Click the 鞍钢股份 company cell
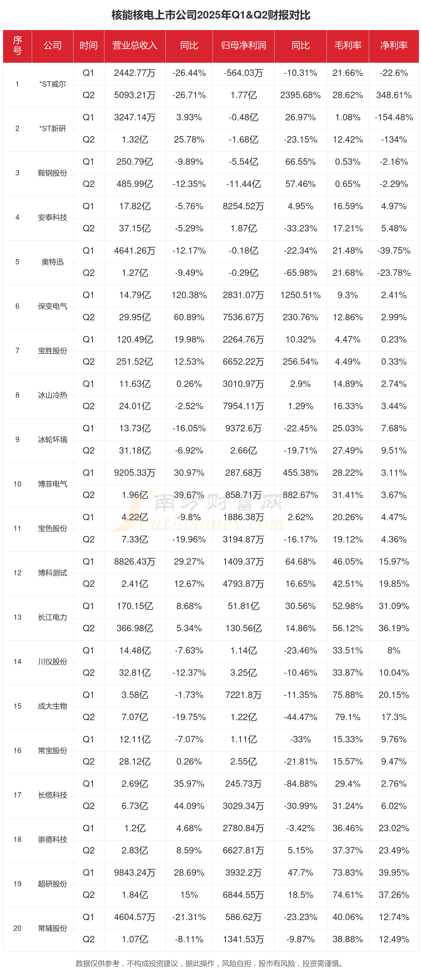 [53, 173]
